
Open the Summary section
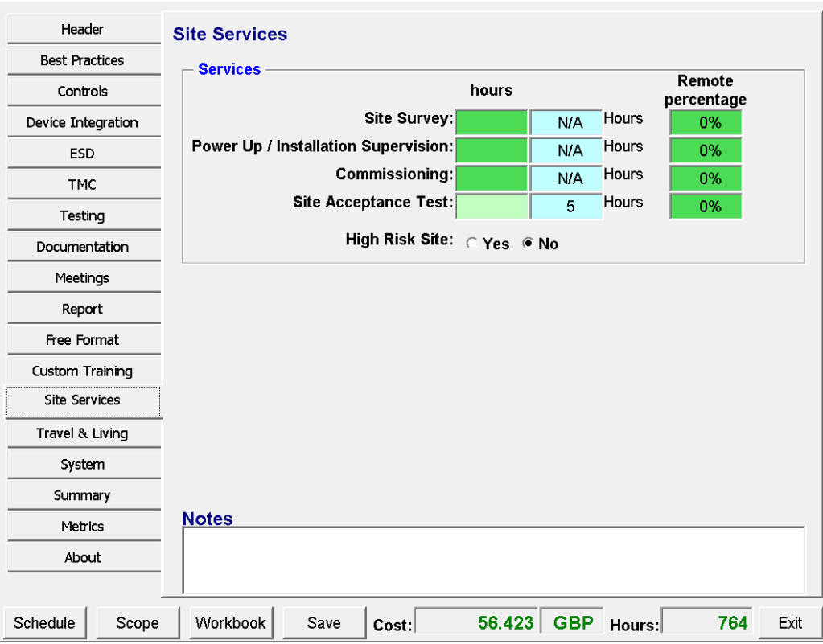[x=83, y=496]
